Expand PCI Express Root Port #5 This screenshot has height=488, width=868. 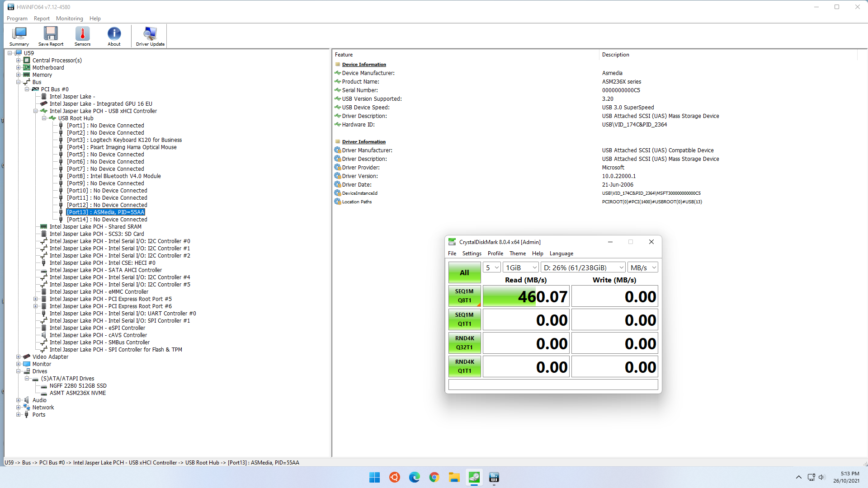point(36,299)
